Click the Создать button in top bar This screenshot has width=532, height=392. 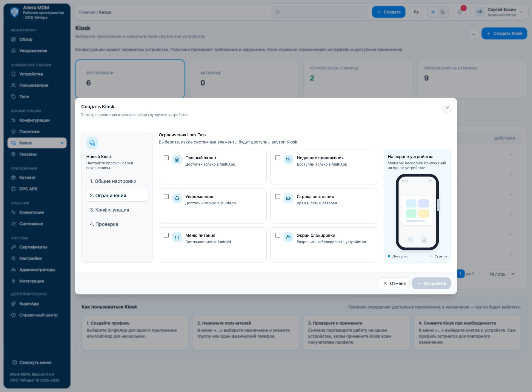(388, 12)
